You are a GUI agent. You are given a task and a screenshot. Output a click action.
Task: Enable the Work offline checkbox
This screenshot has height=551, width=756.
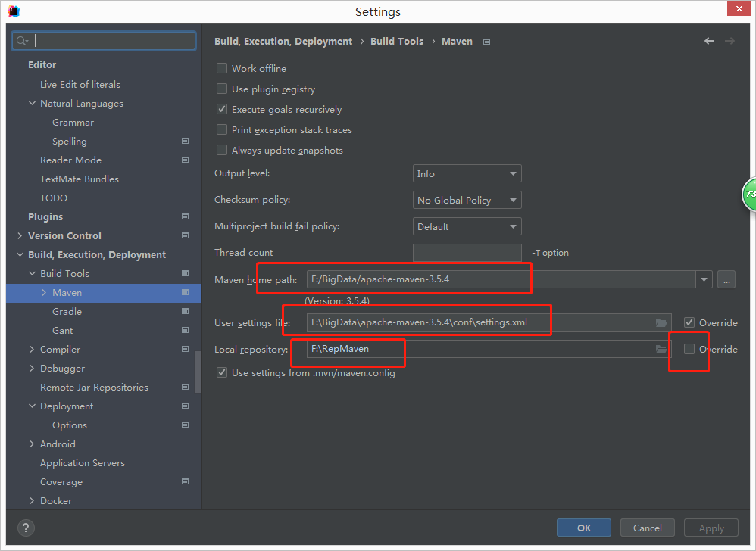[222, 68]
